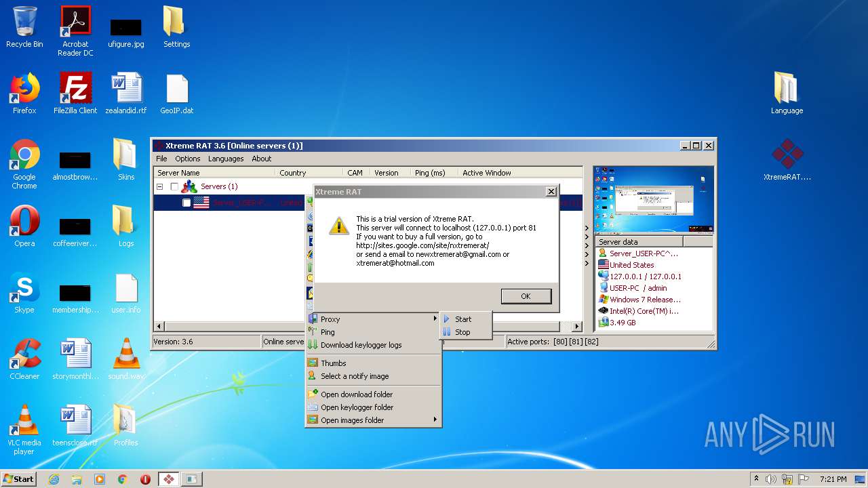Viewport: 868px width, 488px height.
Task: Open the Options menu
Action: pos(188,159)
